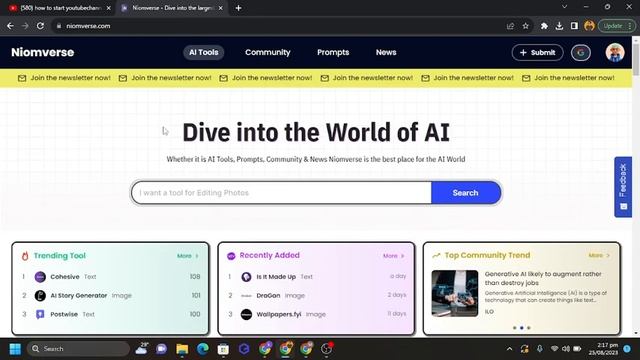Screen dimensions: 640x360
Task: Select the AI Tools nav item
Action: tap(203, 52)
